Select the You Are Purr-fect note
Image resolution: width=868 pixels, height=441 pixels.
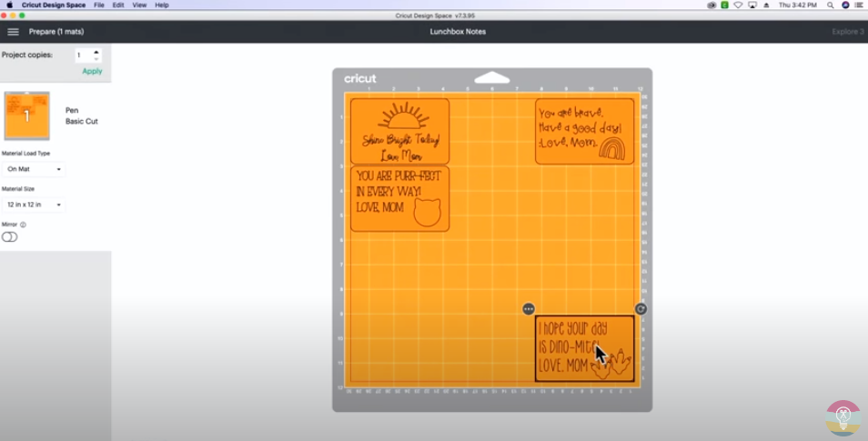coord(399,198)
